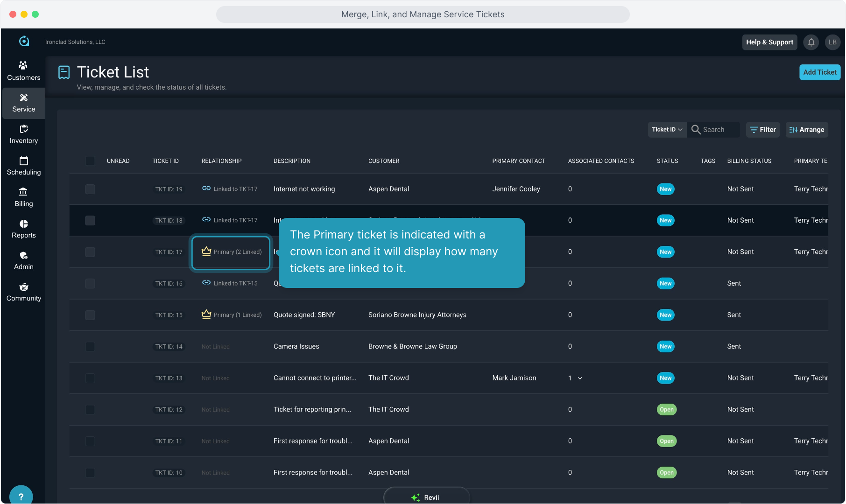Image resolution: width=846 pixels, height=504 pixels.
Task: Toggle the select-all header checkbox
Action: click(x=90, y=161)
